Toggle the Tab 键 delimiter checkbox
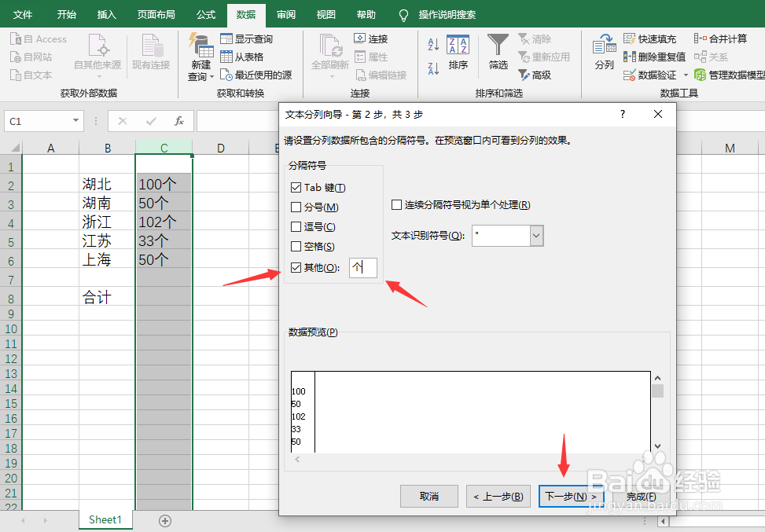This screenshot has width=765, height=532. coord(296,187)
